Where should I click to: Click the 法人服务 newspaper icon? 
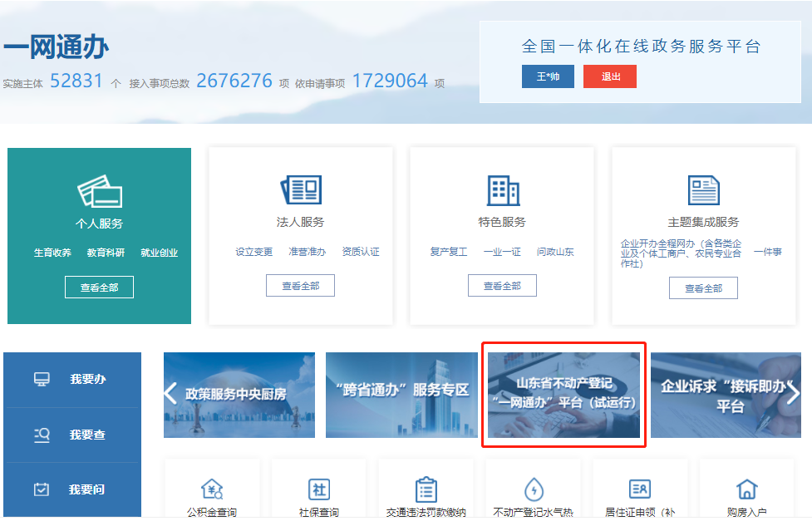click(x=300, y=190)
